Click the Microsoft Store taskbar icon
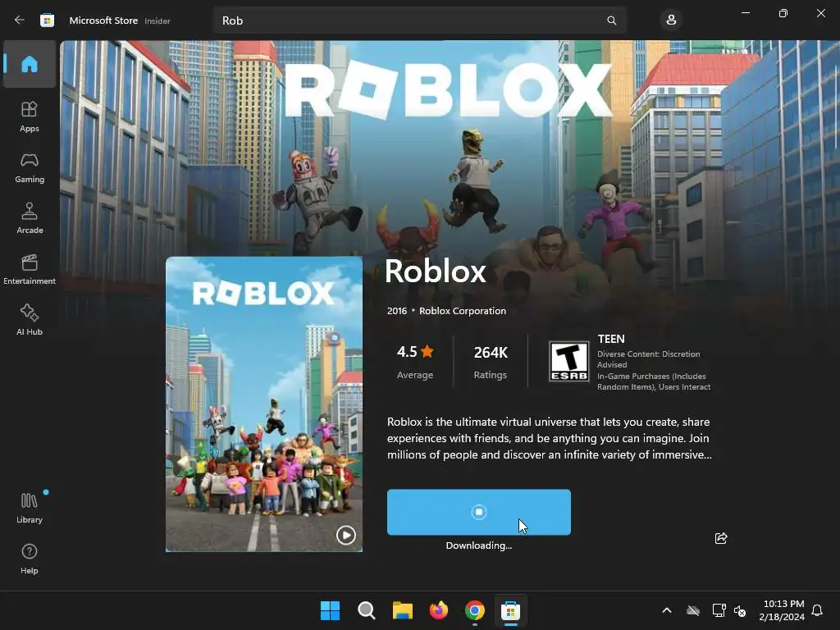The image size is (840, 630). (510, 610)
